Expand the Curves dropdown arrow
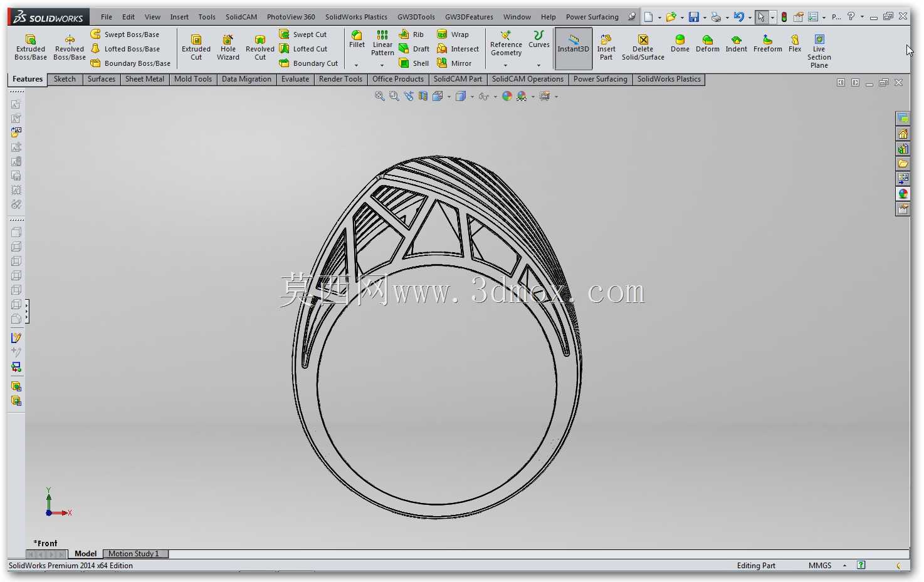This screenshot has width=924, height=582. [x=538, y=65]
